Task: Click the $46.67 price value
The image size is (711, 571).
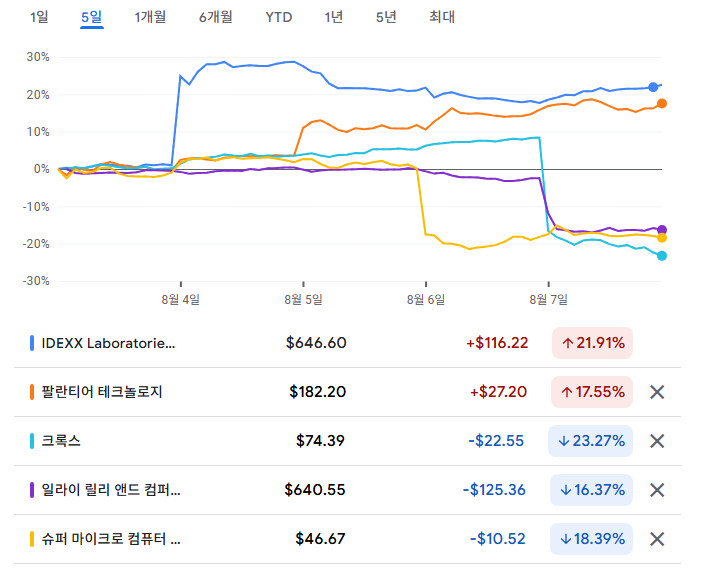Action: pyautogui.click(x=321, y=539)
